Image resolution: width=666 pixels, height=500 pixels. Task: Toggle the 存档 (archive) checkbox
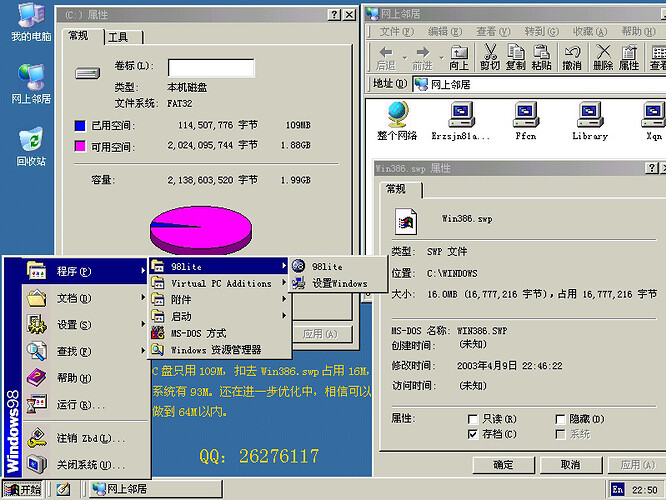point(472,434)
